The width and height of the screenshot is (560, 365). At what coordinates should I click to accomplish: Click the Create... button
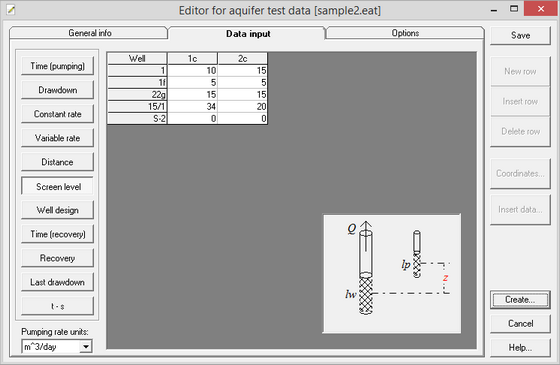[x=520, y=300]
